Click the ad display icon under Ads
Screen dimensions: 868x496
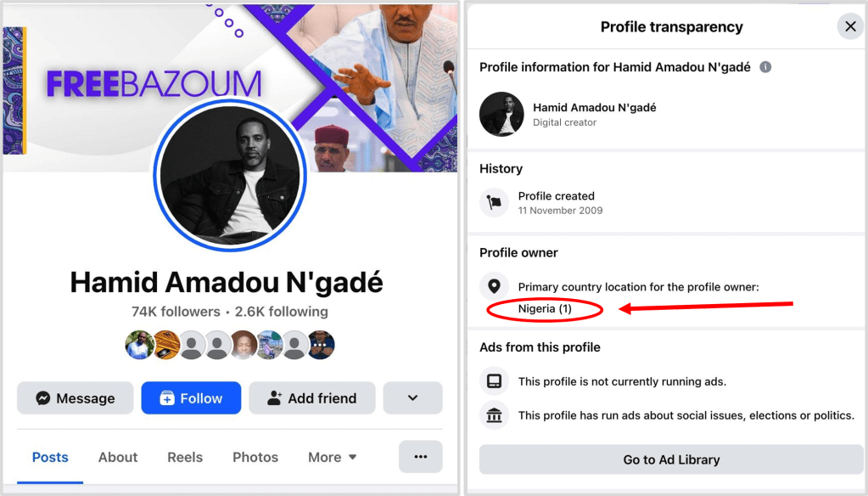(494, 382)
